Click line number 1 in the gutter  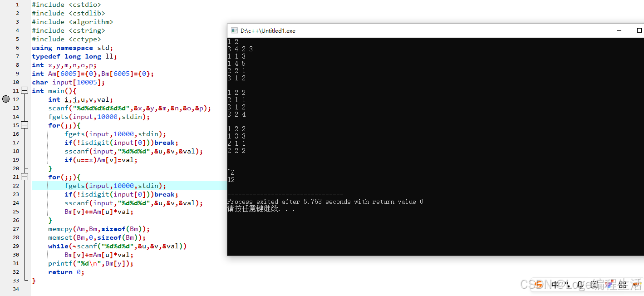pos(18,5)
